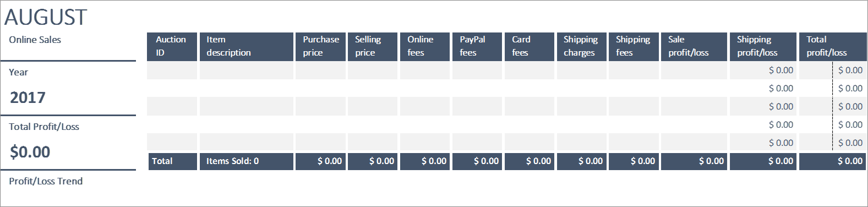Click the 2017 year value
The image size is (868, 207).
28,97
